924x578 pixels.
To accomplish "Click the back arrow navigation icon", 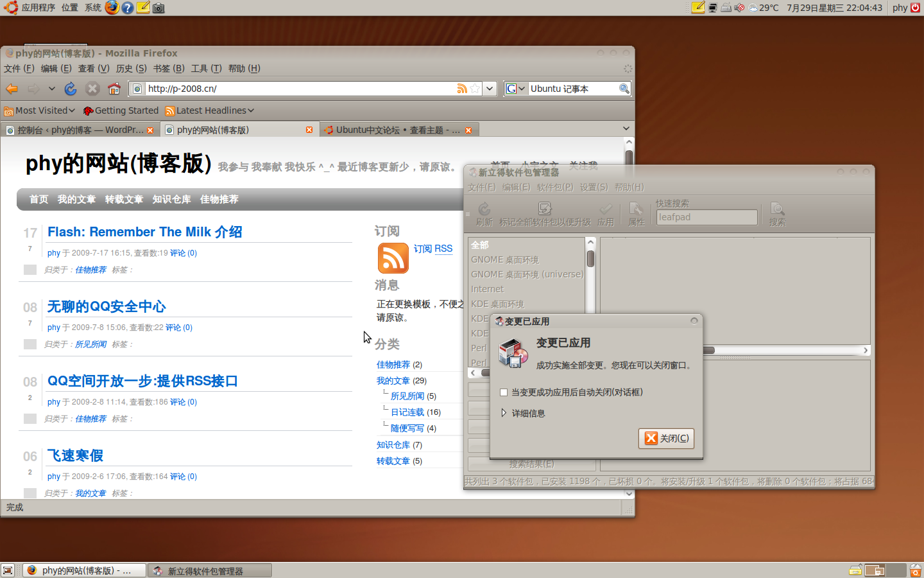I will pos(12,89).
